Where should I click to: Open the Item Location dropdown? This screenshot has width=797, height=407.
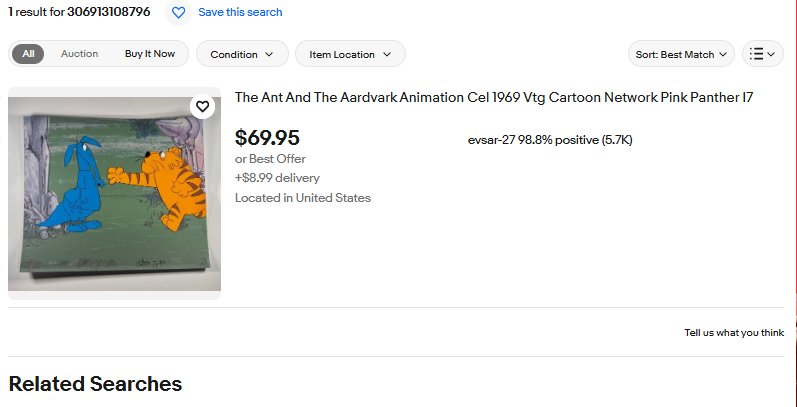coord(350,54)
